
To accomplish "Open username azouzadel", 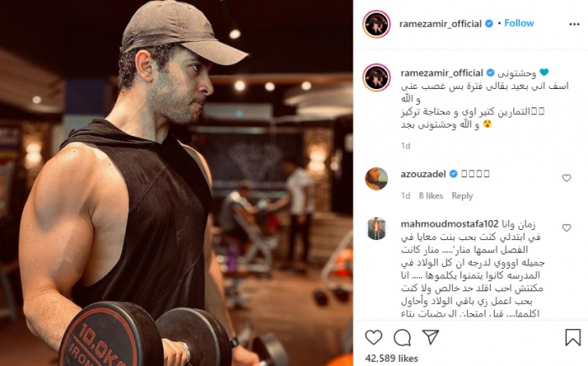I will tap(423, 175).
